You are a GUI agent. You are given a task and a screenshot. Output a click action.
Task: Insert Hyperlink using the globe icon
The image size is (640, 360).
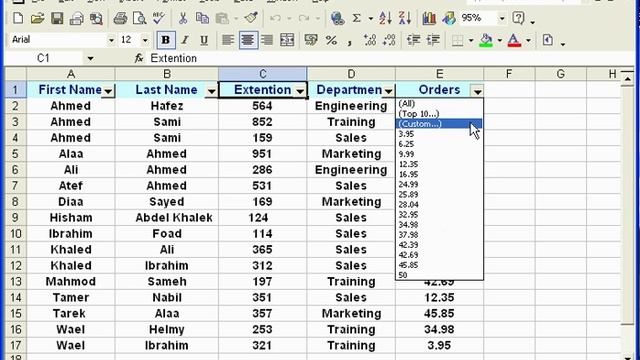(x=337, y=18)
